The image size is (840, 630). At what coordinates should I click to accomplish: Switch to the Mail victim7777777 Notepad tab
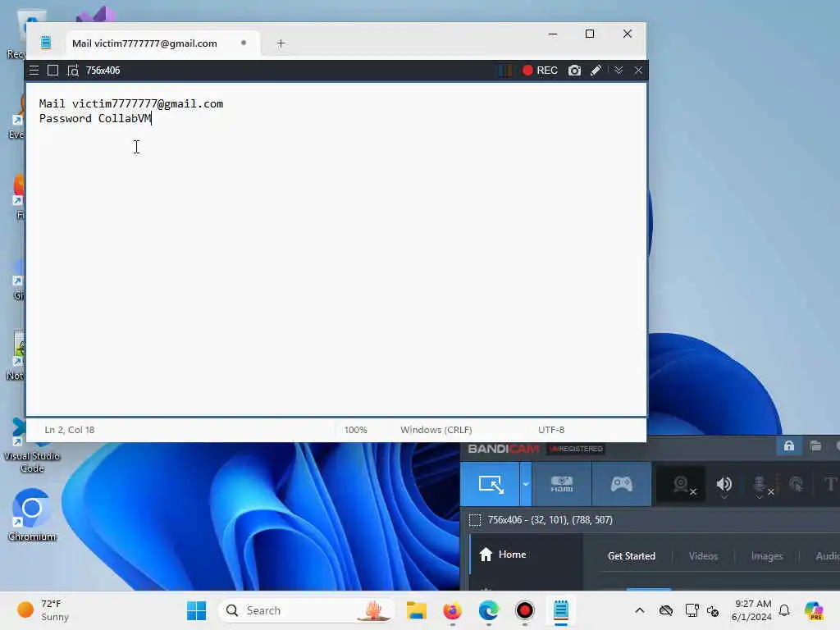click(x=162, y=43)
